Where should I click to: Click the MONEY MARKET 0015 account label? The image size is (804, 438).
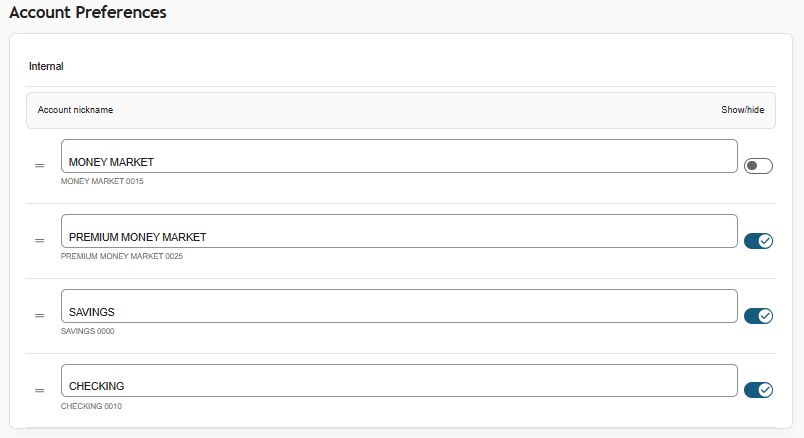[x=95, y=182]
